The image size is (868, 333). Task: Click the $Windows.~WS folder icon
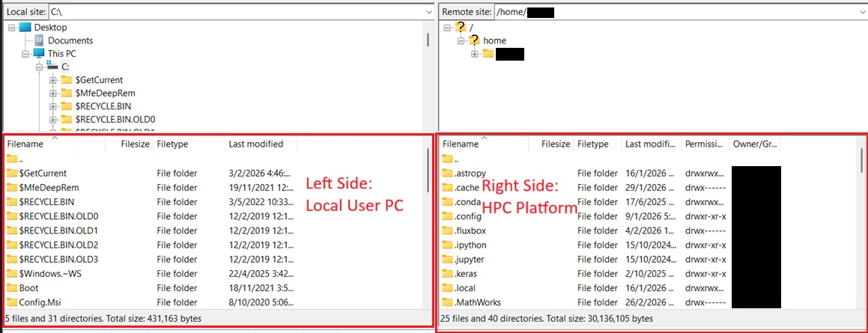12,274
